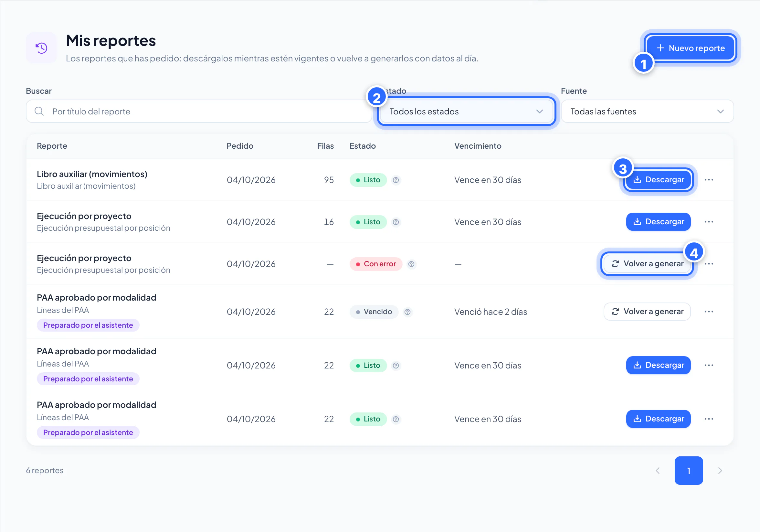Click the previous page arrow
760x532 pixels.
(657, 470)
